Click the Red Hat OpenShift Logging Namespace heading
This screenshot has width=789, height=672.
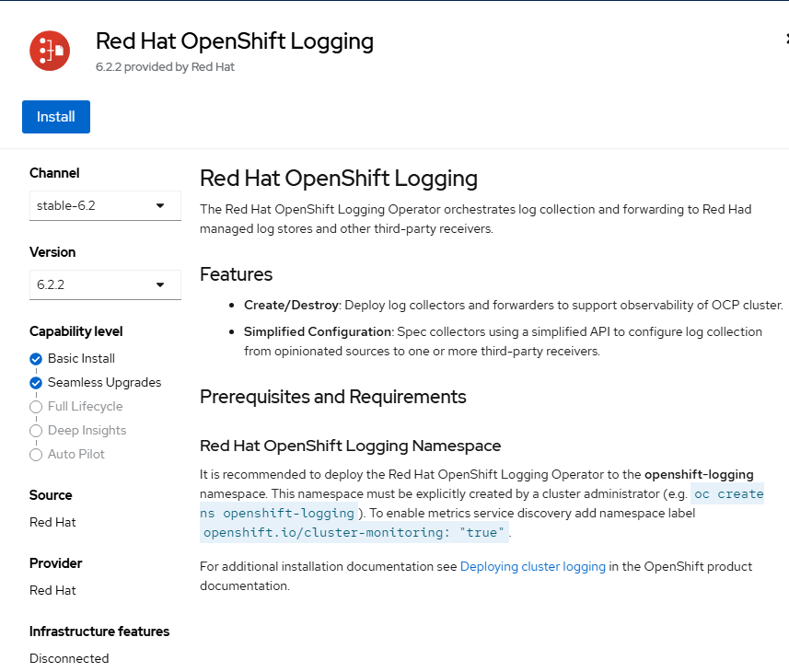click(350, 446)
